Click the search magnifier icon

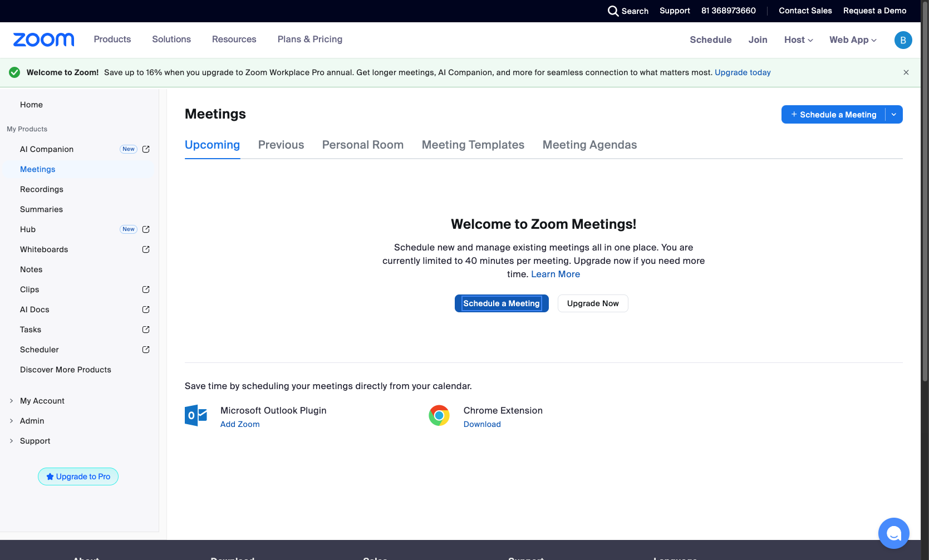pyautogui.click(x=613, y=11)
